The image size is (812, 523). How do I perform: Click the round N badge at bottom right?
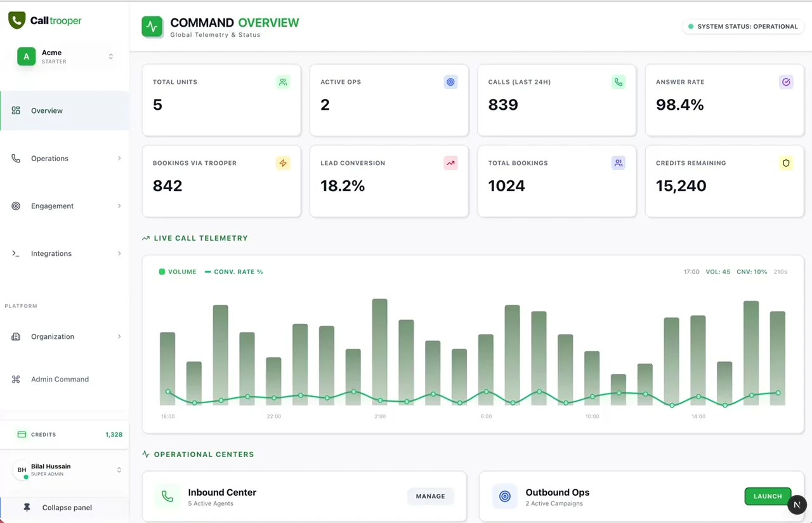coord(797,505)
